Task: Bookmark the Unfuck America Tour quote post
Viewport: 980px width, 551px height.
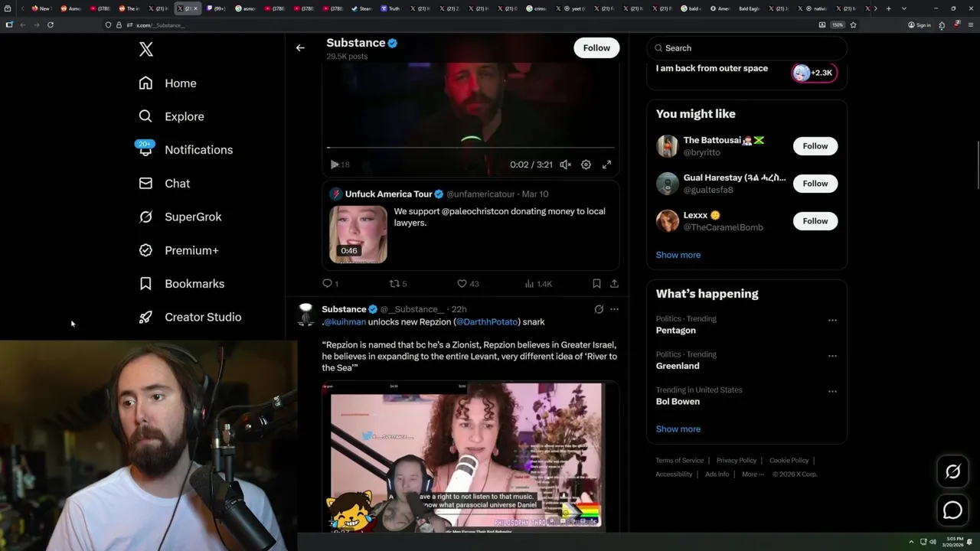Action: point(596,284)
